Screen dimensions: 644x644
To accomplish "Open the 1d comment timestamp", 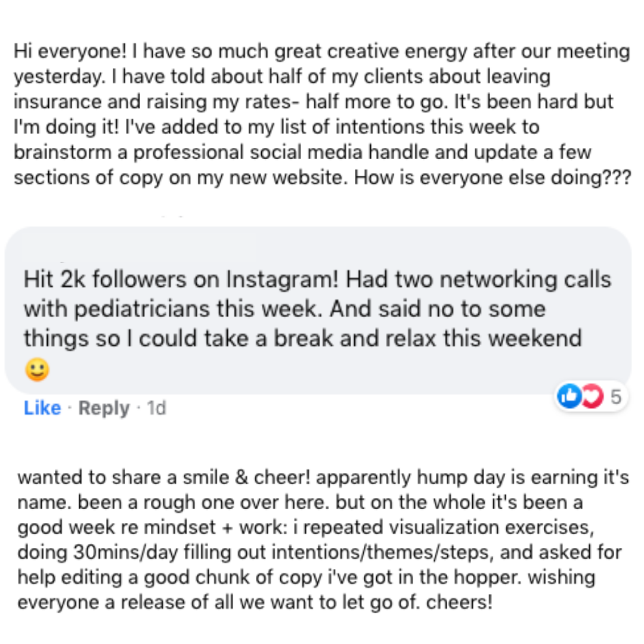I will click(156, 408).
